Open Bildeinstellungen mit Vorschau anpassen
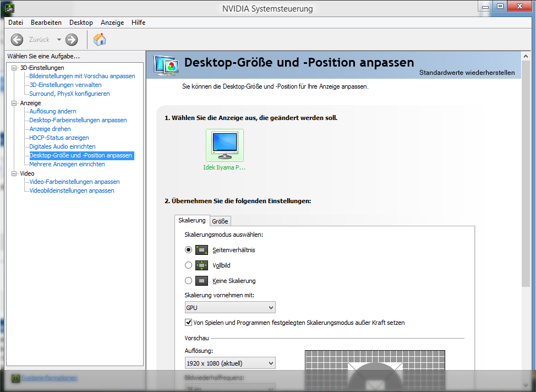The image size is (536, 392). tap(82, 76)
